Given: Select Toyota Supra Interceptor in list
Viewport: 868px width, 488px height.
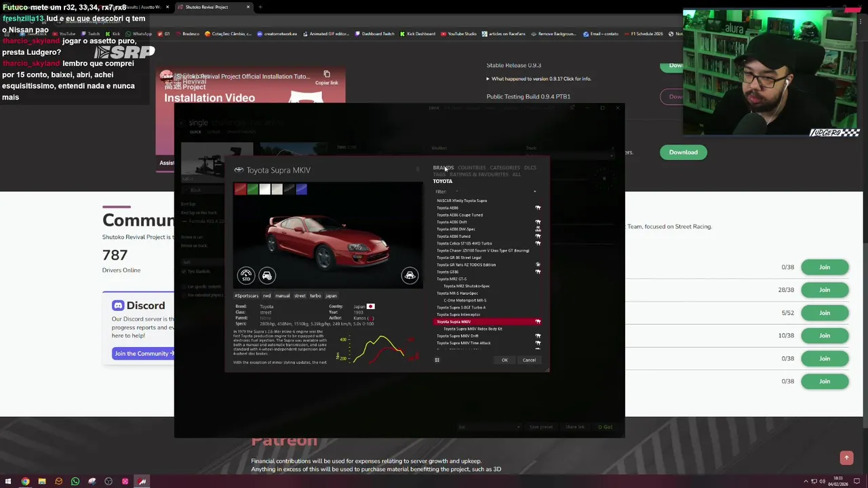Looking at the screenshot, I should click(x=487, y=314).
